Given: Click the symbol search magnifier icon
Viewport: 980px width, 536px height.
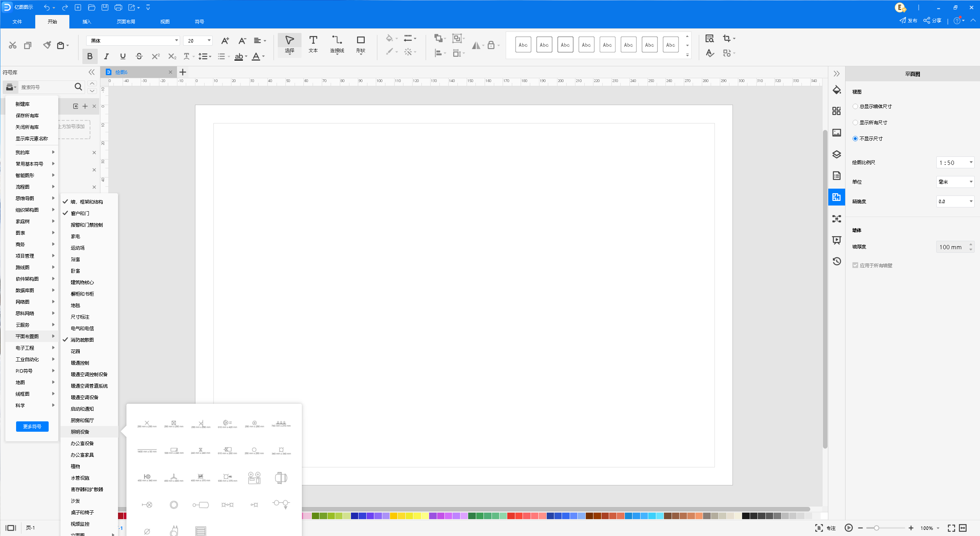Looking at the screenshot, I should pyautogui.click(x=78, y=87).
